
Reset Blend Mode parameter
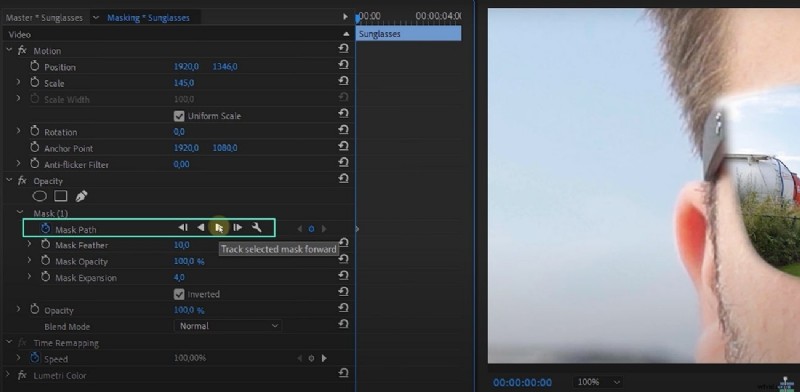[x=343, y=324]
